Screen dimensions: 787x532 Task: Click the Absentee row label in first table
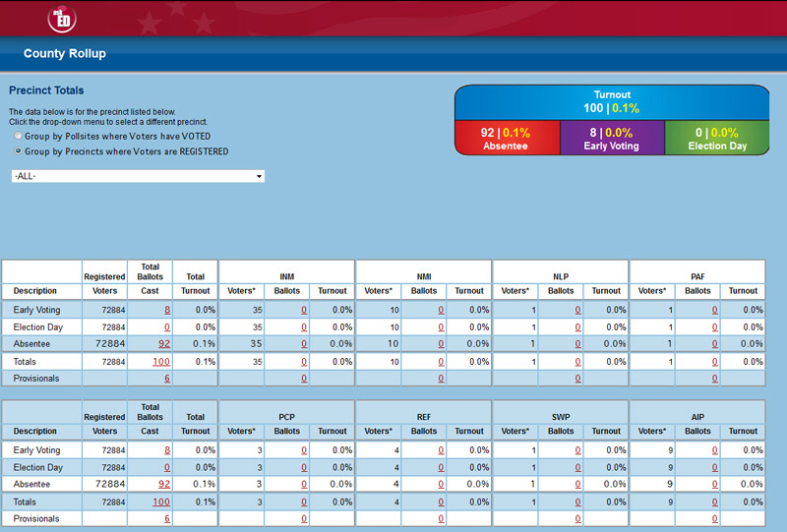[31, 344]
